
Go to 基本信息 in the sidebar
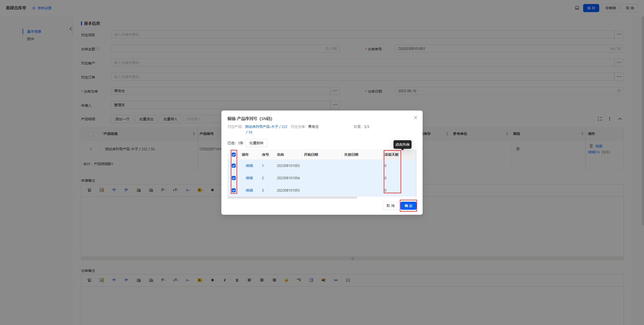[34, 31]
